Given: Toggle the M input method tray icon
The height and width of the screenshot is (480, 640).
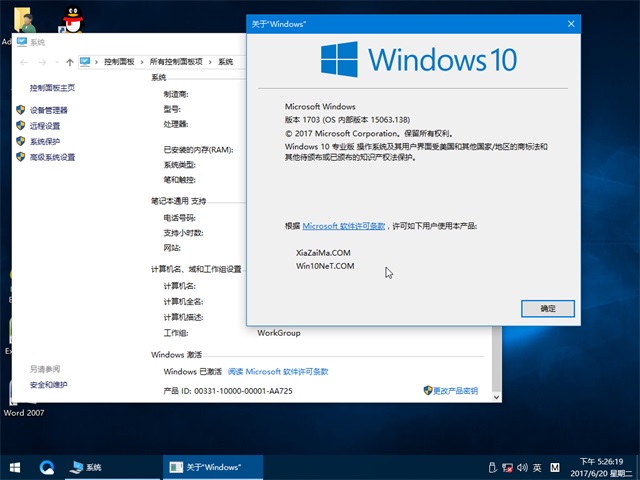Looking at the screenshot, I should (554, 467).
